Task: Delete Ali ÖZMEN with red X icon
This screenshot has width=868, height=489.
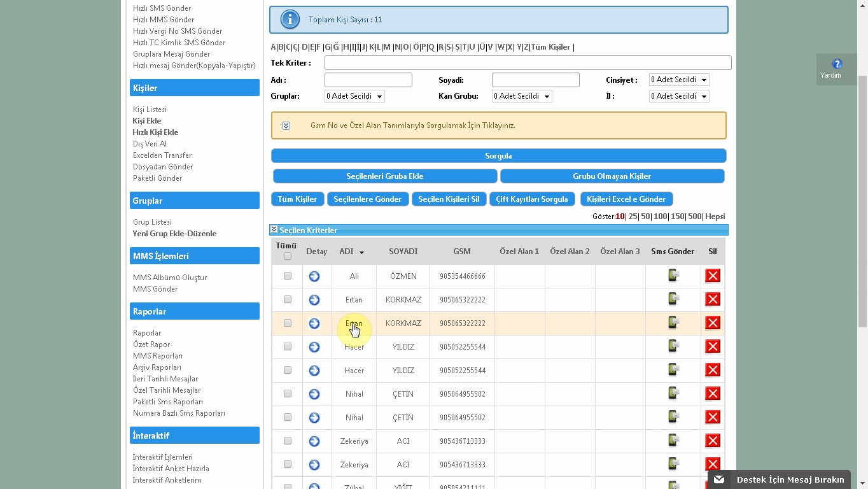Action: (x=713, y=276)
